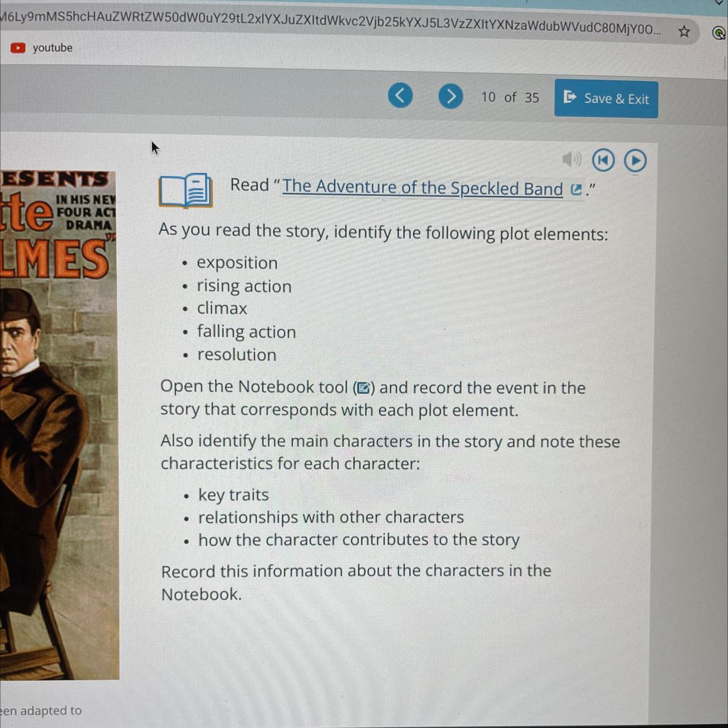The width and height of the screenshot is (728, 728).
Task: Play the audio narration
Action: (635, 161)
